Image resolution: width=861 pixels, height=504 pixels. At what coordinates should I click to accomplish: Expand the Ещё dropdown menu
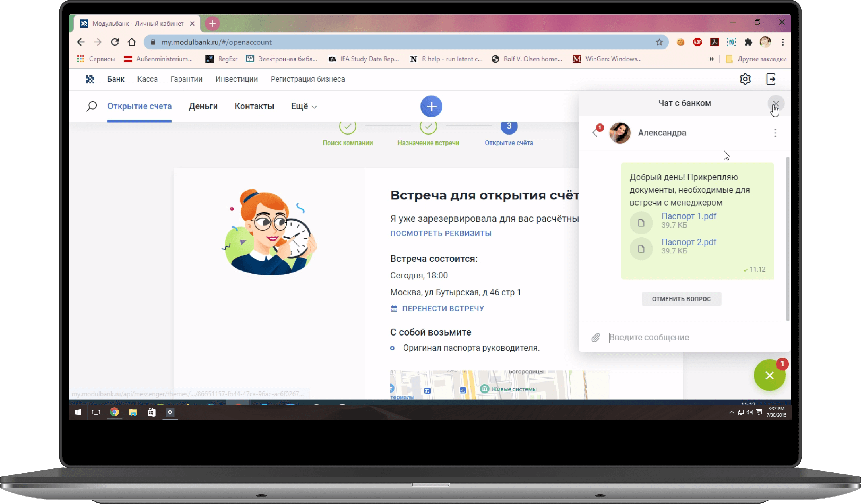tap(304, 106)
